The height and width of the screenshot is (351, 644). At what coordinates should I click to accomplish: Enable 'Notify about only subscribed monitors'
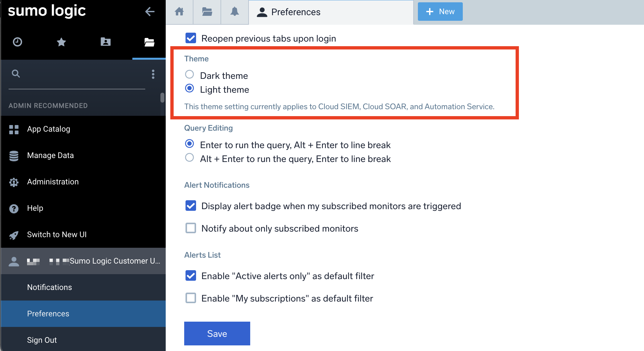191,228
